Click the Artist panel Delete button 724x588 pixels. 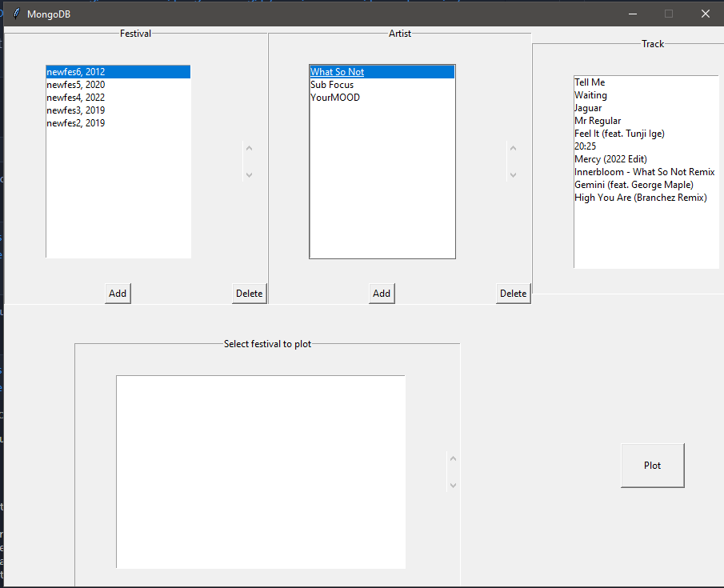pos(514,294)
